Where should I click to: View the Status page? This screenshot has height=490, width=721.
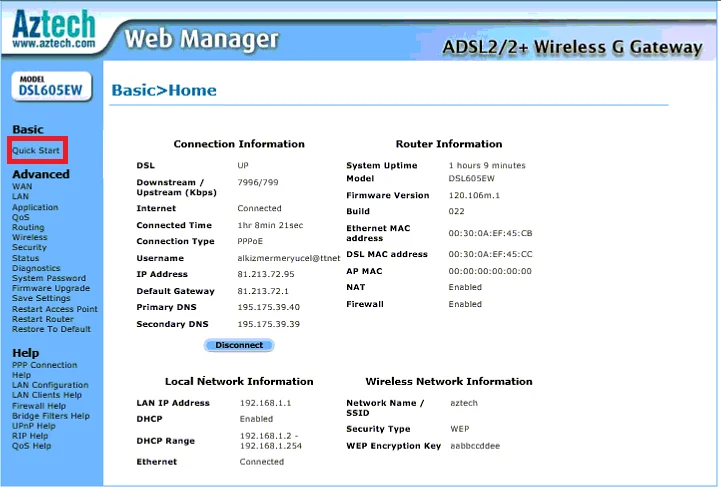point(26,258)
